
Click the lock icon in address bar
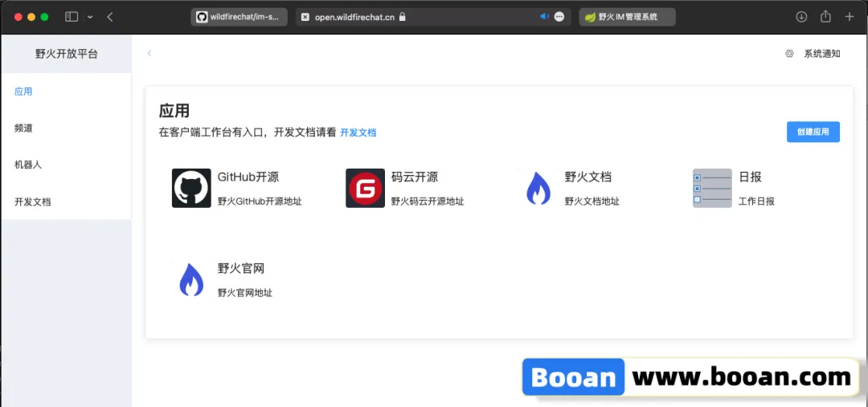(x=403, y=17)
